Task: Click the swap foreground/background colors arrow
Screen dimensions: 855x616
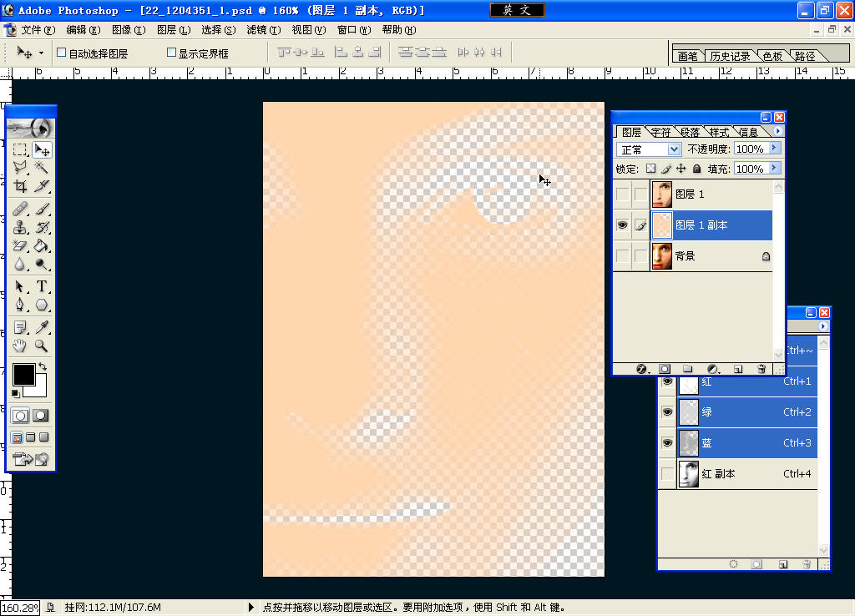Action: (x=43, y=367)
